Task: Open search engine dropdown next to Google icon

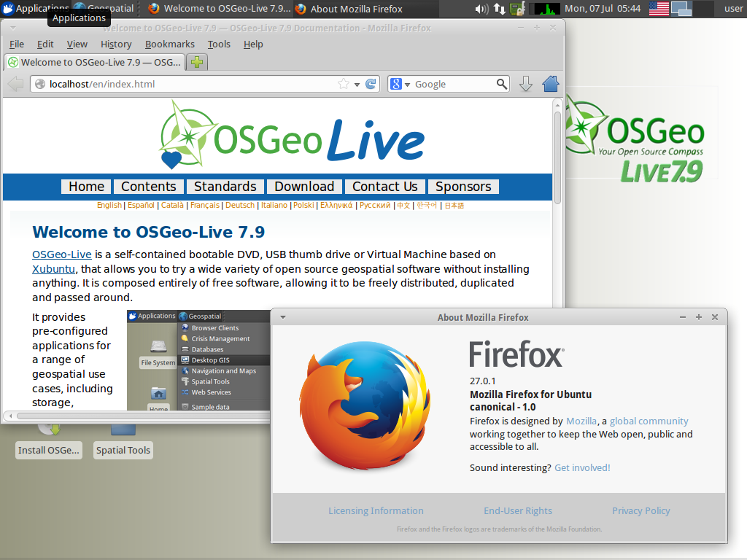Action: click(407, 85)
